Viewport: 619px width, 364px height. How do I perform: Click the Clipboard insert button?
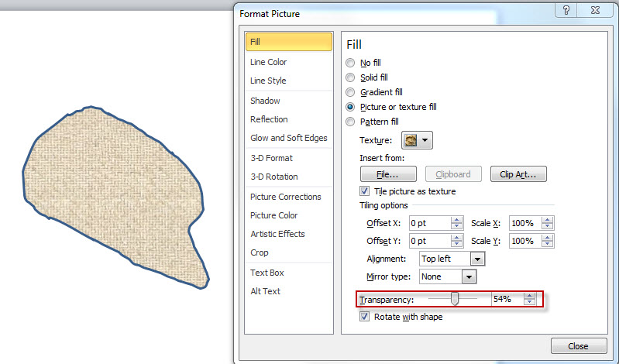453,174
